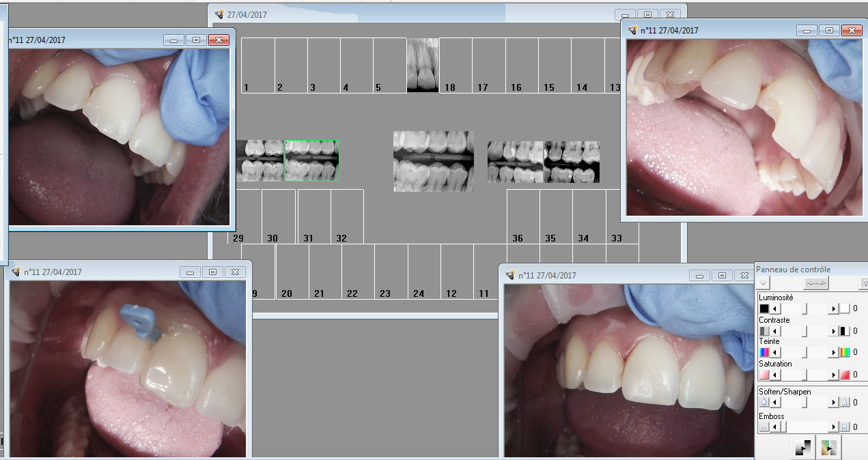Screen dimensions: 868x460
Task: Click the Teinte slider handle
Action: 804,353
